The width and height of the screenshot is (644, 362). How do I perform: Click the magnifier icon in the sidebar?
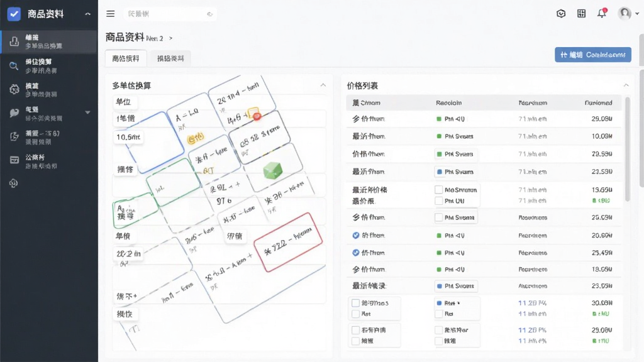(14, 65)
